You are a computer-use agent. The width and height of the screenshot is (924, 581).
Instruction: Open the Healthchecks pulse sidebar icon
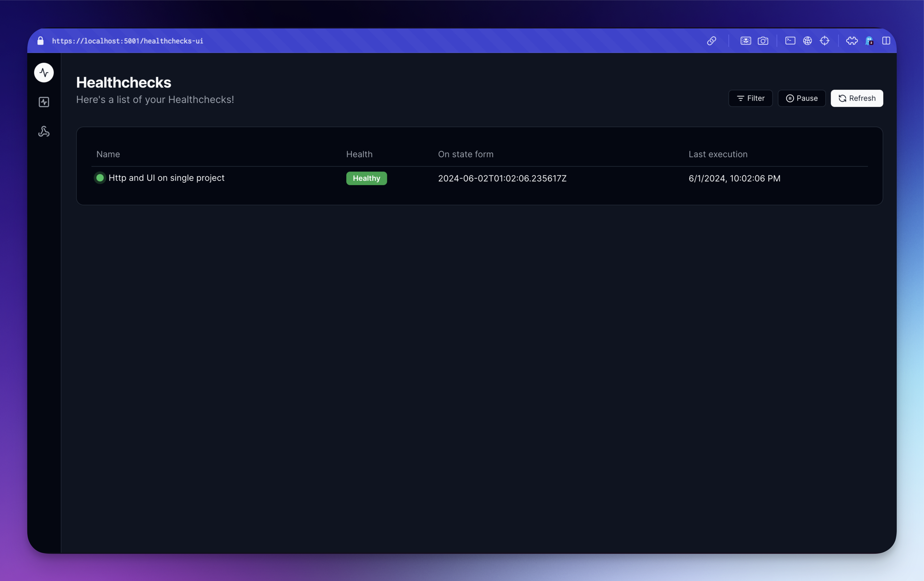tap(44, 73)
